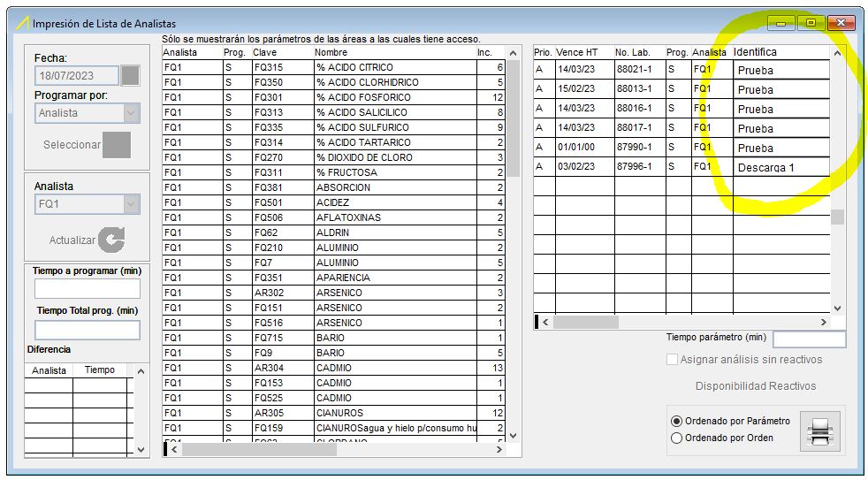Select row % DIOXIDO DE CLORO
This screenshot has height=480, width=868.
click(334, 157)
